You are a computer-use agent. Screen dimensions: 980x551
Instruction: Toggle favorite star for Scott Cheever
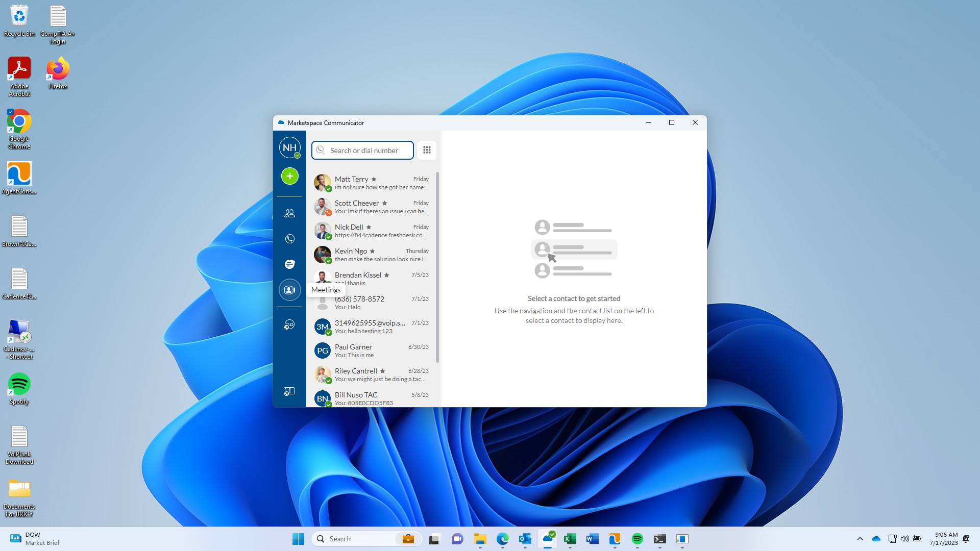384,203
